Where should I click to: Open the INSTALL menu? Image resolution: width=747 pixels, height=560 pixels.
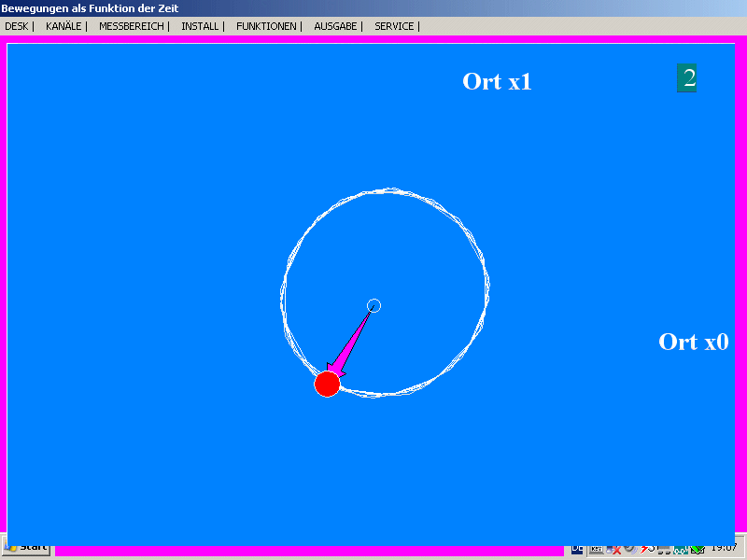[200, 26]
